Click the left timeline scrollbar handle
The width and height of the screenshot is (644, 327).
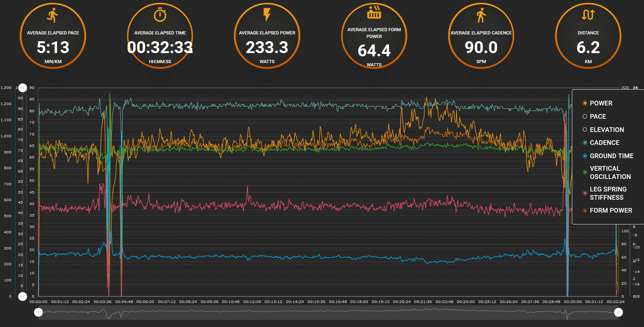coord(38,313)
